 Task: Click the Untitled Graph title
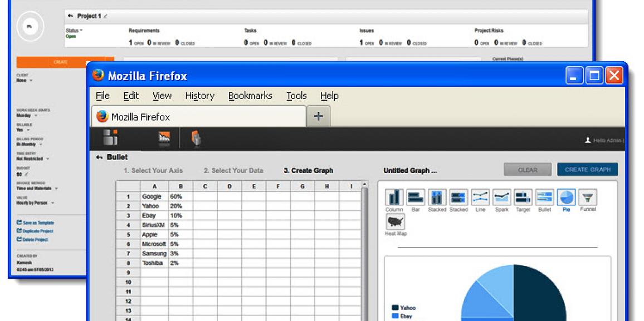click(x=410, y=171)
